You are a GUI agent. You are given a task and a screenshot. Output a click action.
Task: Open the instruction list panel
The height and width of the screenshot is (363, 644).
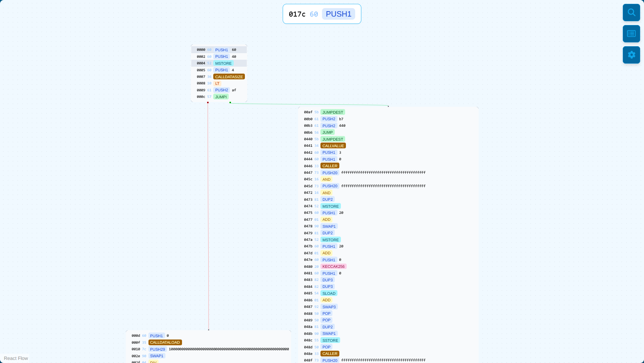click(x=631, y=34)
